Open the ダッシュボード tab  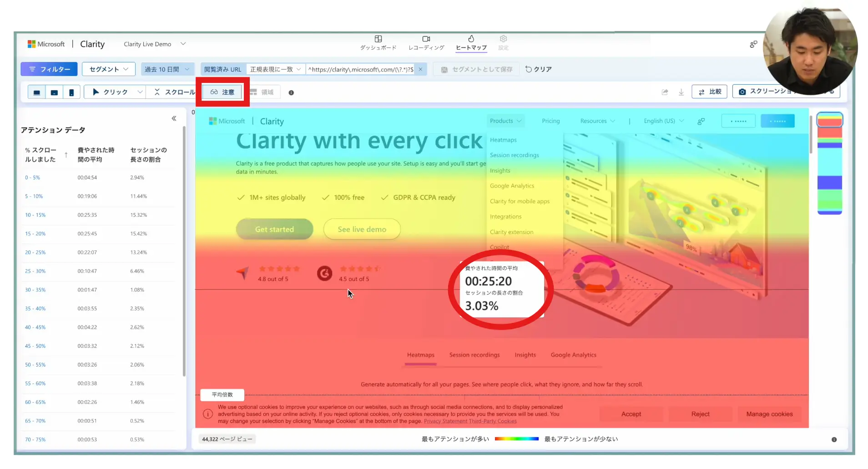point(378,43)
